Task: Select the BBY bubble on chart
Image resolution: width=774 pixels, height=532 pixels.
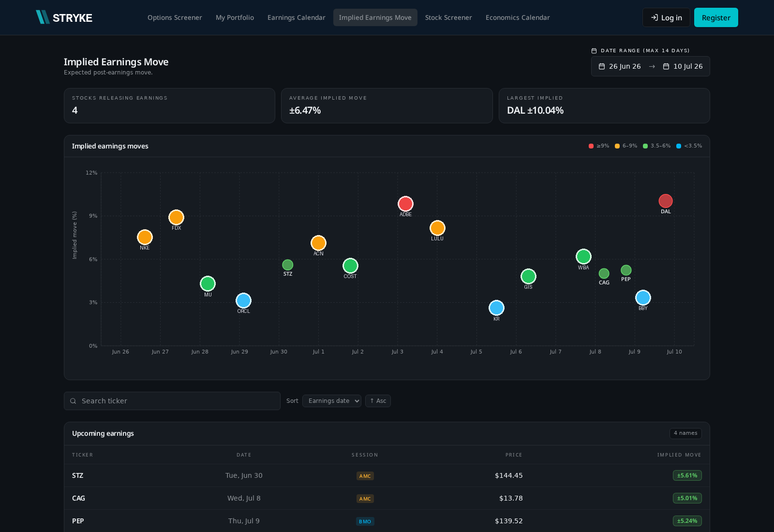Action: pyautogui.click(x=643, y=297)
